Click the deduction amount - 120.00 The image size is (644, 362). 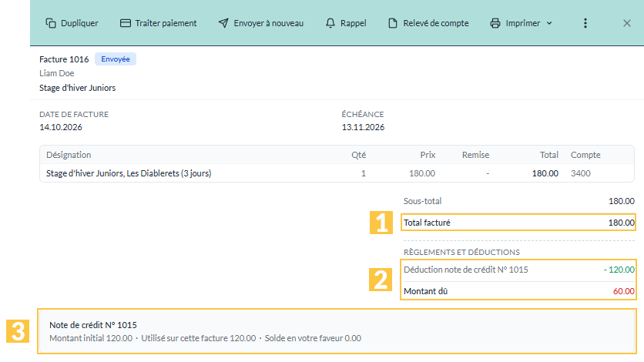click(619, 270)
